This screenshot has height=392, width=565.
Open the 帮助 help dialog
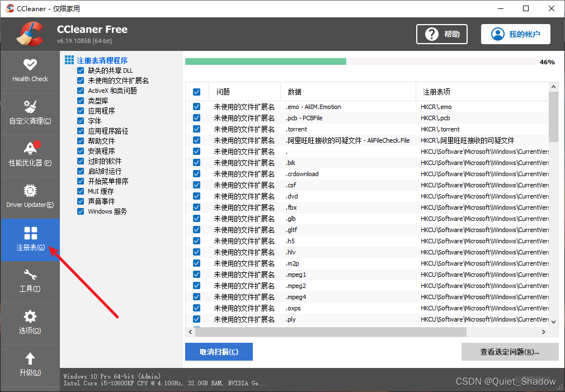click(x=442, y=34)
